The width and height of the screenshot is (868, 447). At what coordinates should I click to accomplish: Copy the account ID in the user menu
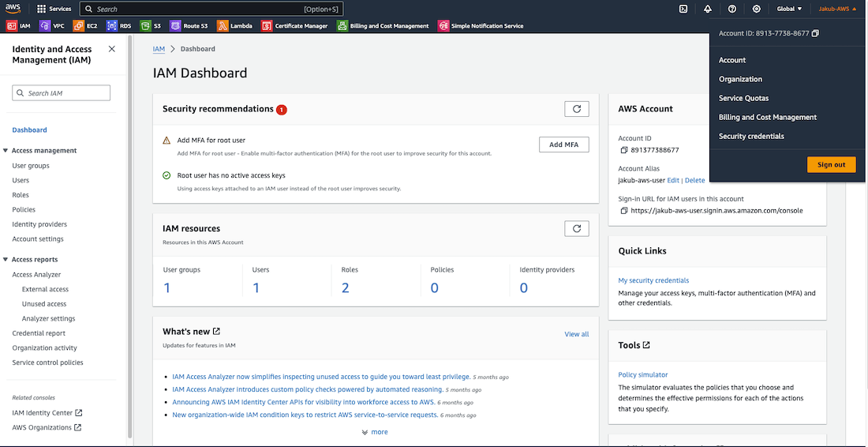pos(815,34)
